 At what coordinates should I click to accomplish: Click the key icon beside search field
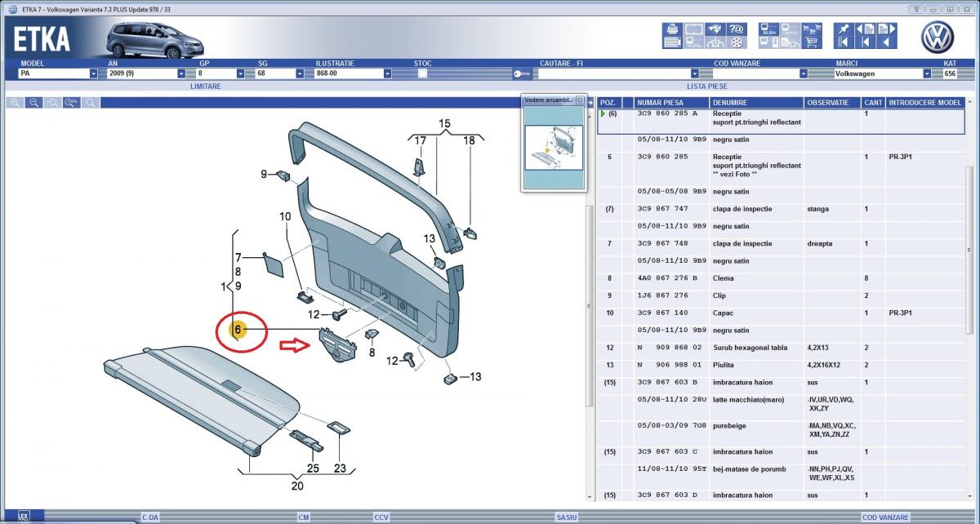click(x=522, y=73)
